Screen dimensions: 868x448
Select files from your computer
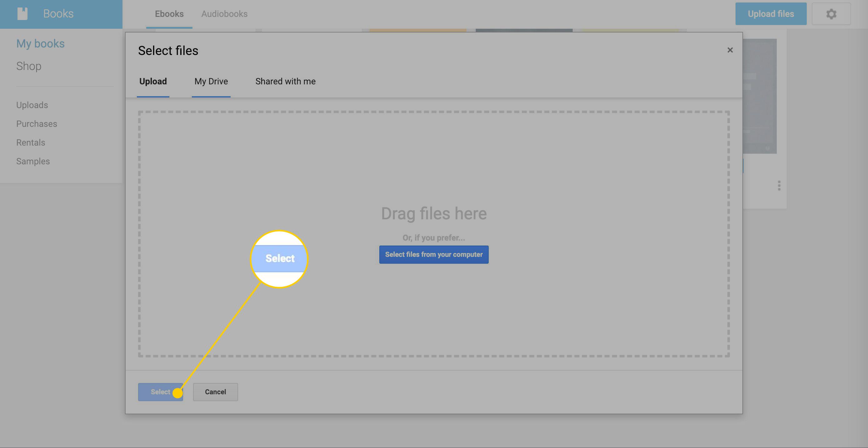(434, 254)
